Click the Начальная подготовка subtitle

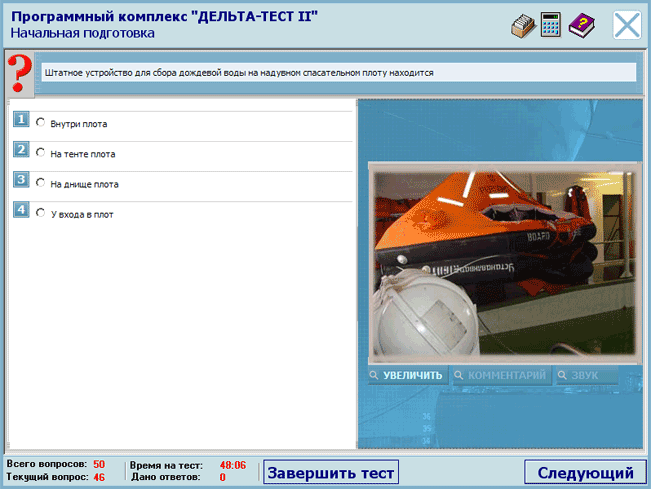tap(83, 33)
